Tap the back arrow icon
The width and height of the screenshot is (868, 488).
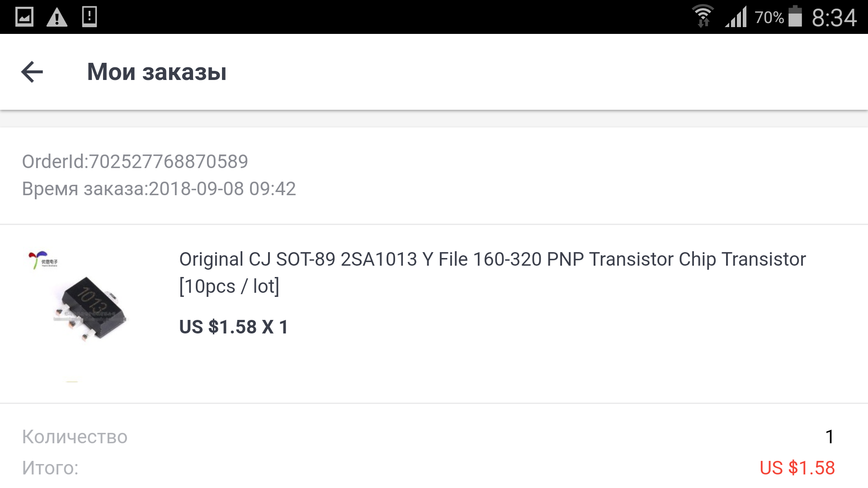click(32, 72)
